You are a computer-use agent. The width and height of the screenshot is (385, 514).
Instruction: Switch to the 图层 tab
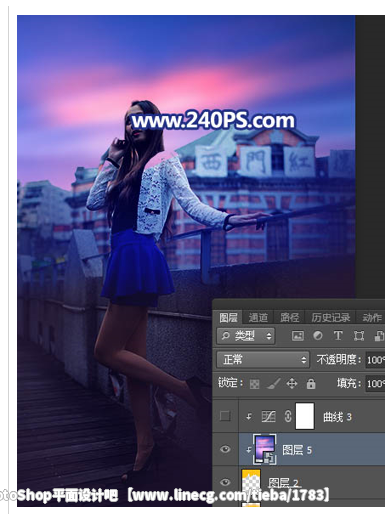[x=228, y=317]
